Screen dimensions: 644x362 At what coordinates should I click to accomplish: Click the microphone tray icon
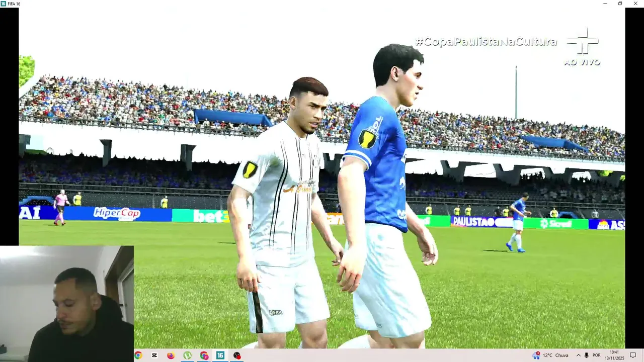point(587,355)
